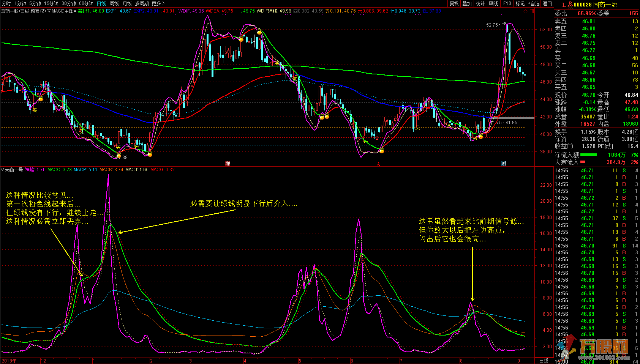Click the 14:56 46.70 tick row with volume 91

596,246
